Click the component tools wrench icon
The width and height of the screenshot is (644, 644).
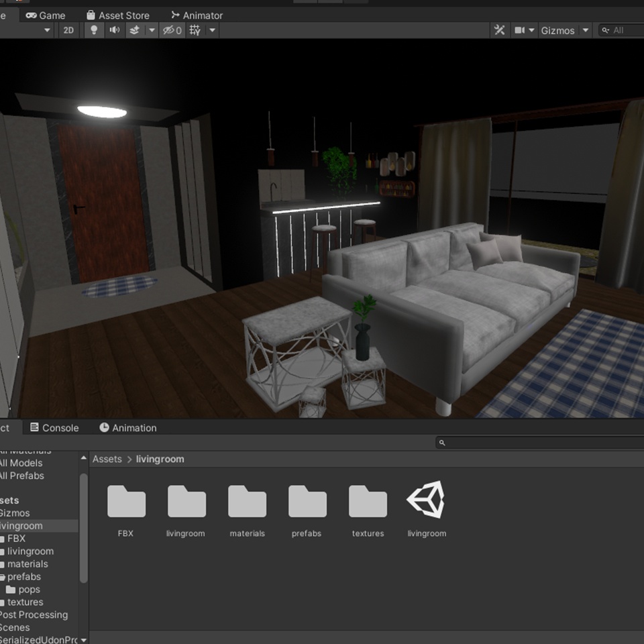[x=499, y=30]
